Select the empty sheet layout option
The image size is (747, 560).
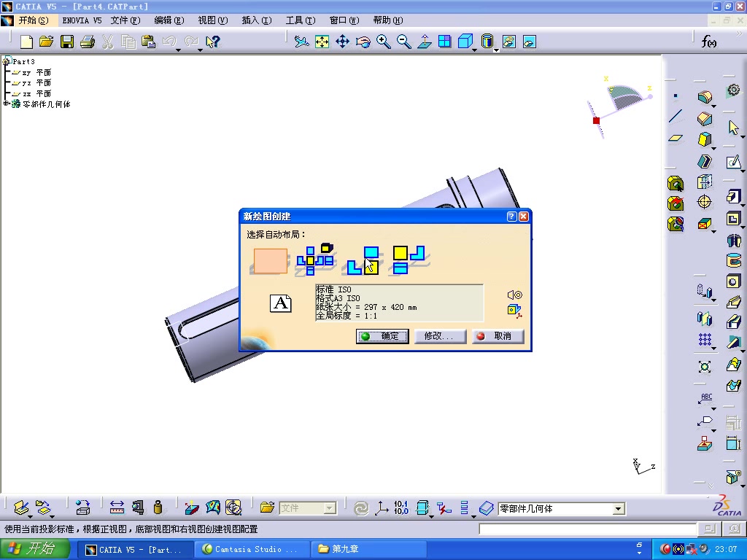(x=268, y=260)
